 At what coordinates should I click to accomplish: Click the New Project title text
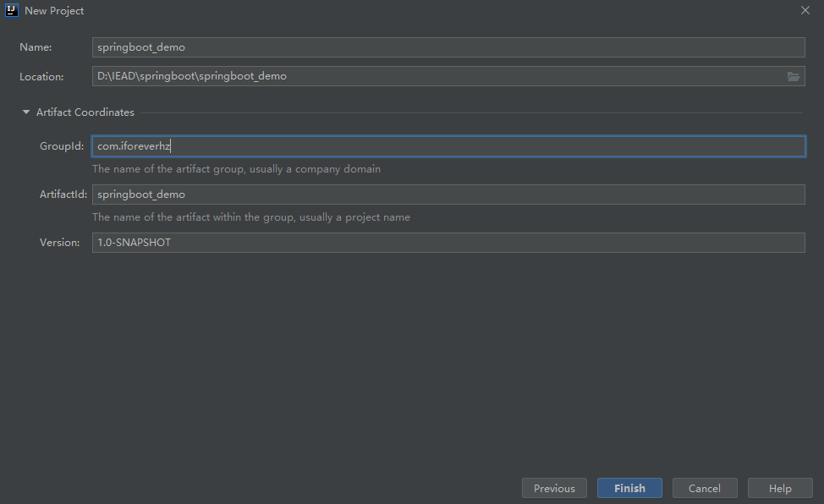pos(54,11)
